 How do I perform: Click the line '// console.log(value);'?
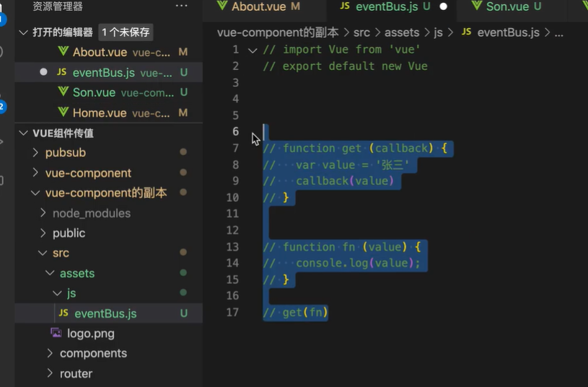pos(342,263)
